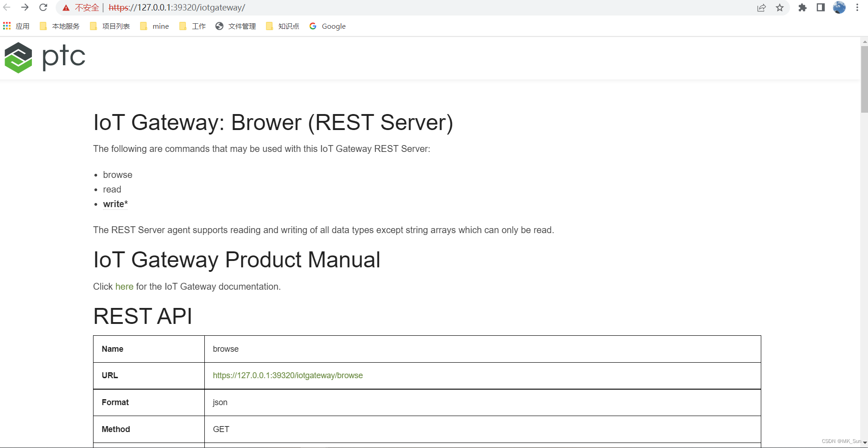Follow the 'here' documentation link
868x448 pixels.
[x=124, y=287]
